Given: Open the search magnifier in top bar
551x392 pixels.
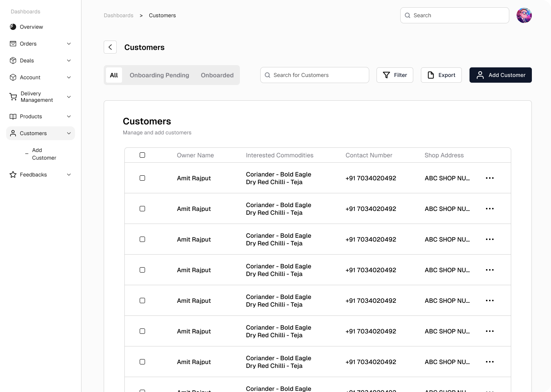Looking at the screenshot, I should pos(408,15).
